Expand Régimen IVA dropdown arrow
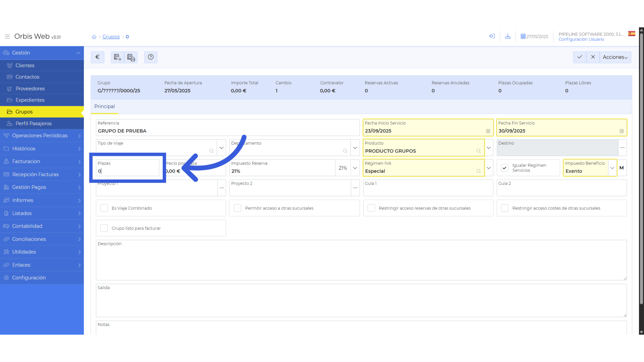The width and height of the screenshot is (644, 362). point(489,168)
